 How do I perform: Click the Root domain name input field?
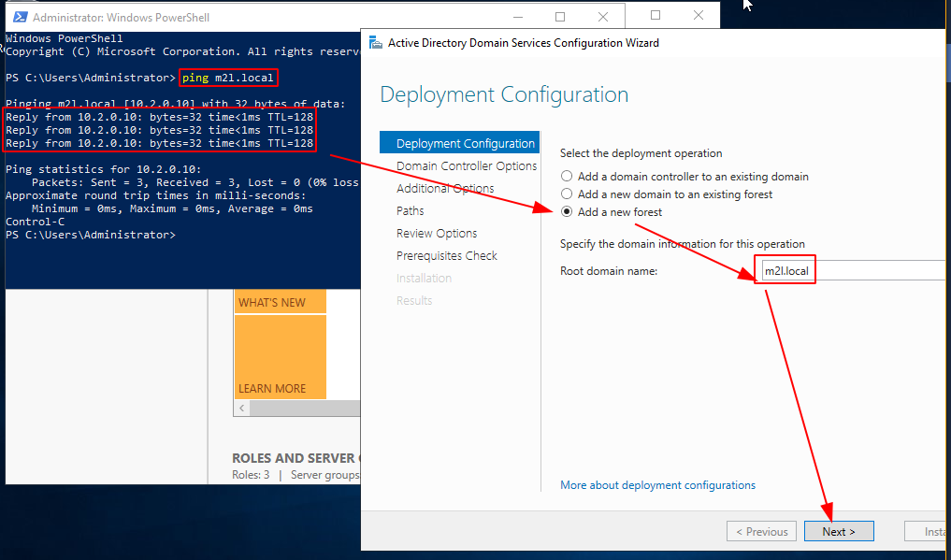[855, 270]
